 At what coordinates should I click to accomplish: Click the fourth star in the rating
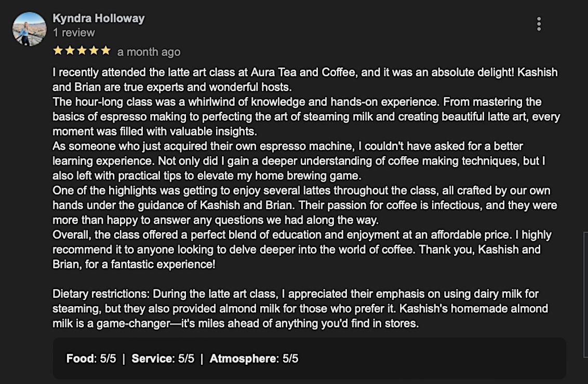93,51
